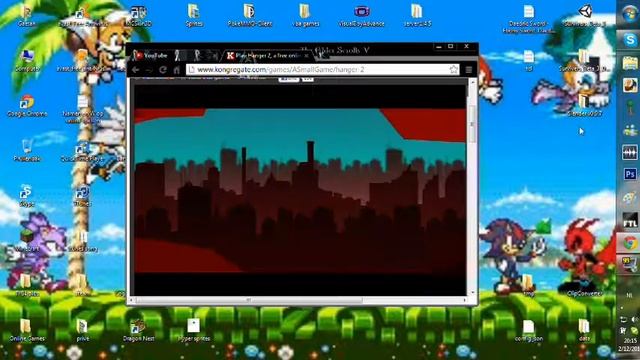Screen dimensions: 640x360
Task: Open the Slender folder on desktop
Action: pos(584,105)
